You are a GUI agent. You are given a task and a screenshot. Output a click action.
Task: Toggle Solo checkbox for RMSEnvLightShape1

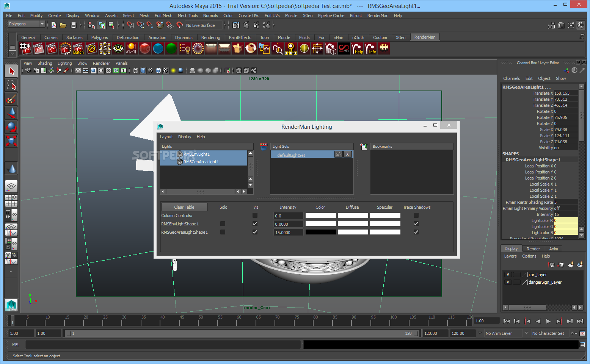[223, 224]
